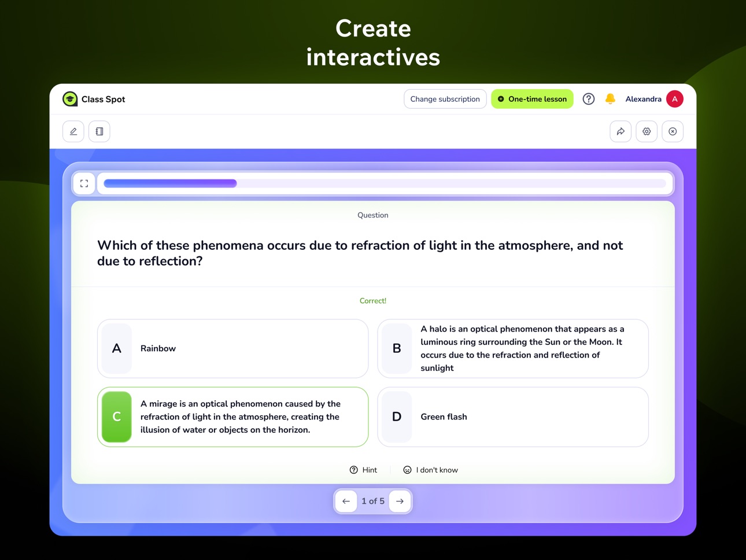746x560 pixels.
Task: Toggle fullscreen mode for the question
Action: click(x=84, y=183)
